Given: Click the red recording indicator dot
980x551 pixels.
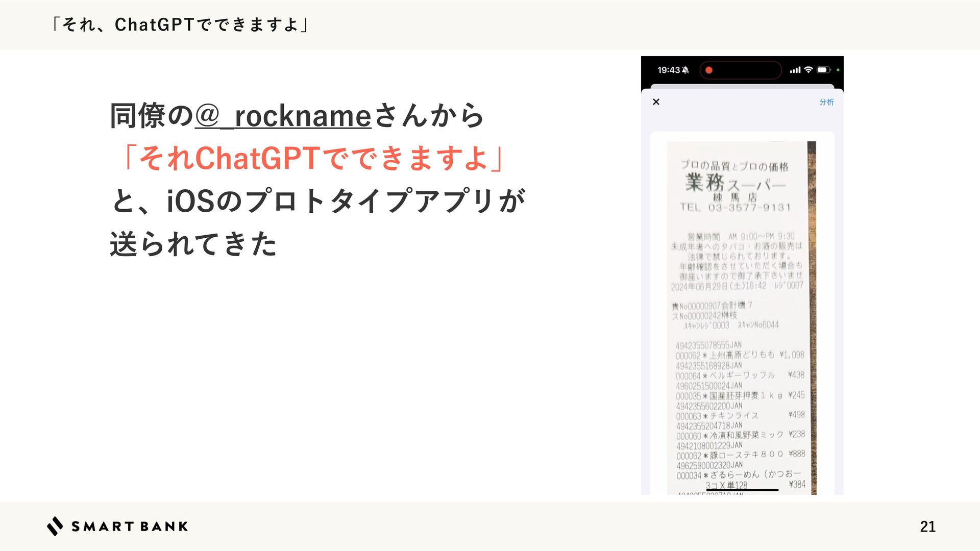Looking at the screenshot, I should coord(708,70).
